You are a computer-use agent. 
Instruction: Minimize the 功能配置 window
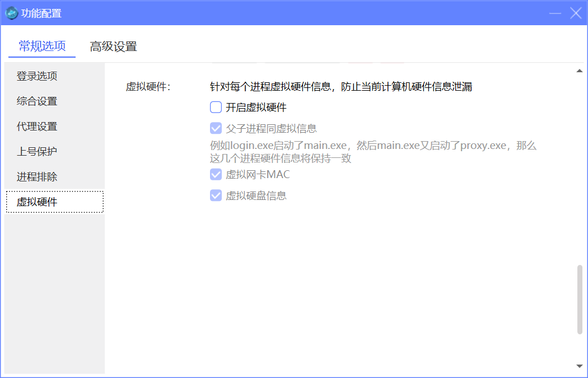pyautogui.click(x=556, y=13)
